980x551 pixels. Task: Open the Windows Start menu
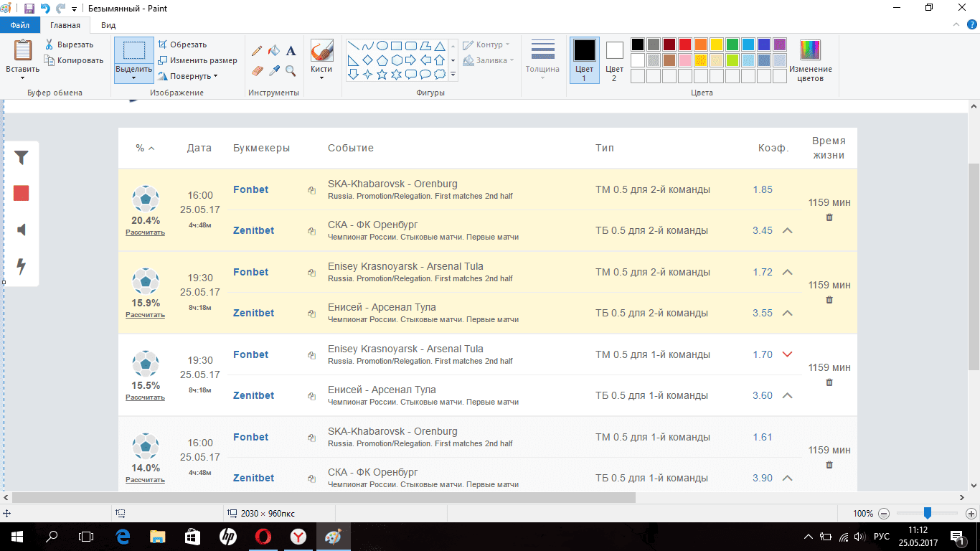[x=17, y=537]
